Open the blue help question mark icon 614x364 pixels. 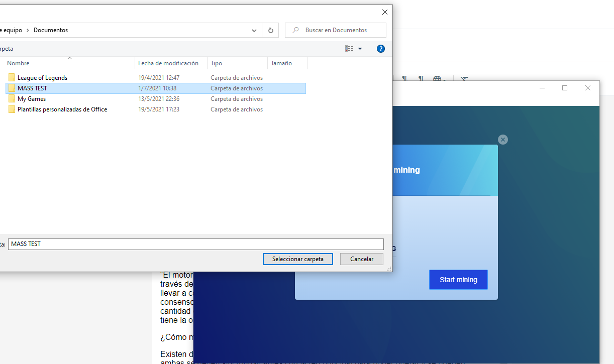click(x=381, y=49)
